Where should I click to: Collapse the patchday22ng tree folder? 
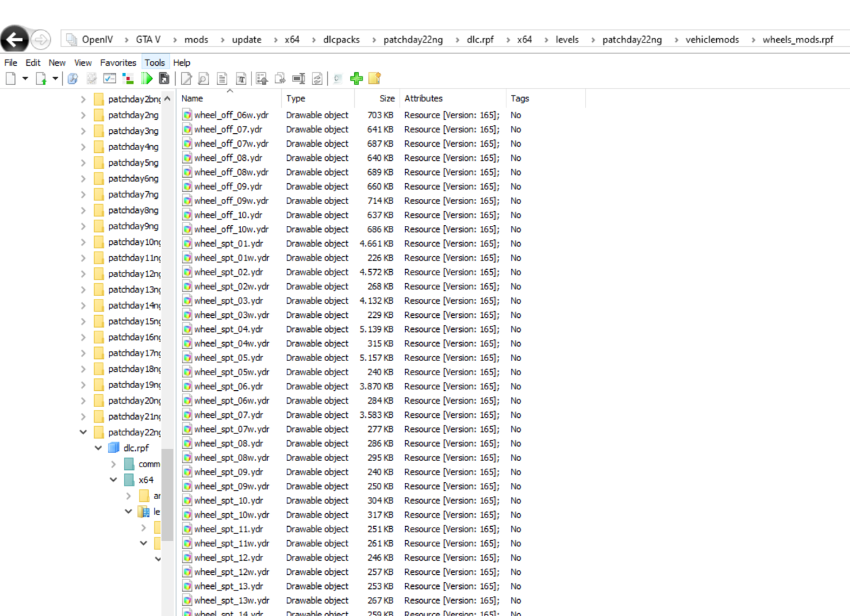83,432
